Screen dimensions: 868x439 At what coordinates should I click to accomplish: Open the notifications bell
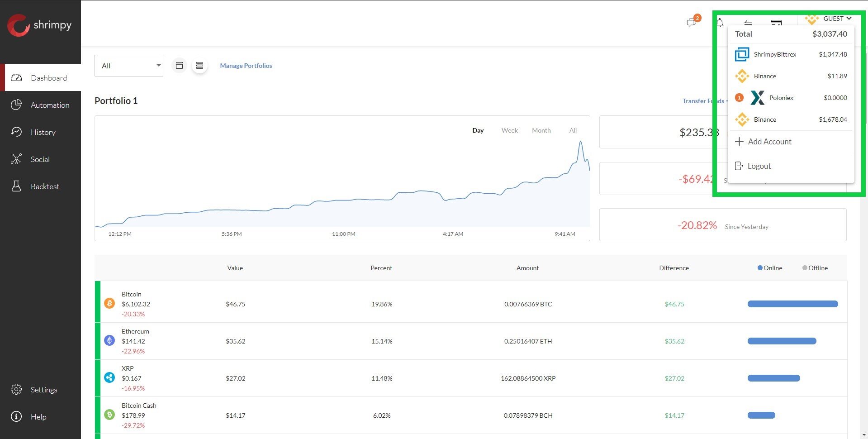click(720, 23)
